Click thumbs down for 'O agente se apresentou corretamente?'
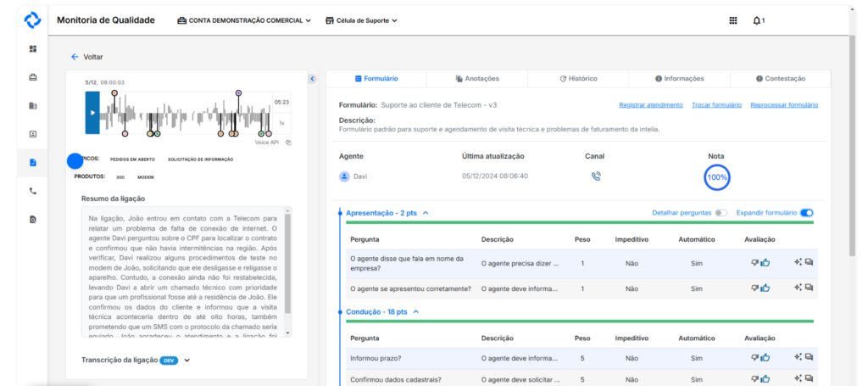The height and width of the screenshot is (386, 868). coord(754,288)
